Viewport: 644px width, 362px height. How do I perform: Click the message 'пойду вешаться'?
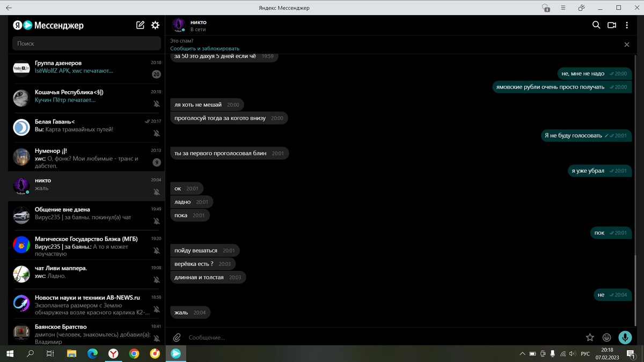coord(205,250)
